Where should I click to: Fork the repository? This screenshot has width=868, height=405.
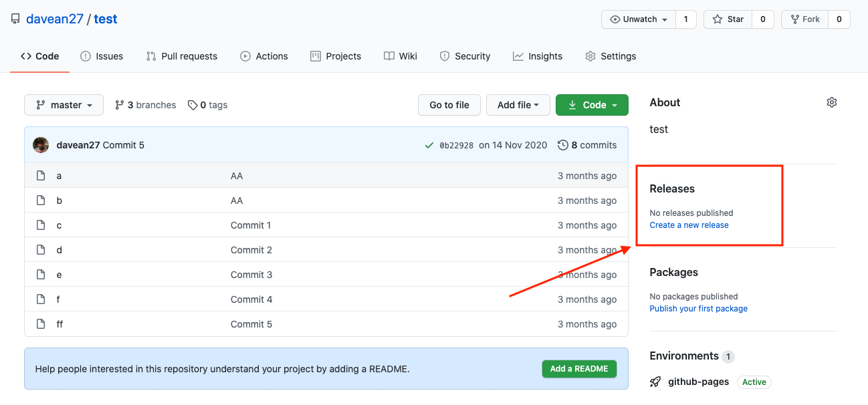pos(805,19)
